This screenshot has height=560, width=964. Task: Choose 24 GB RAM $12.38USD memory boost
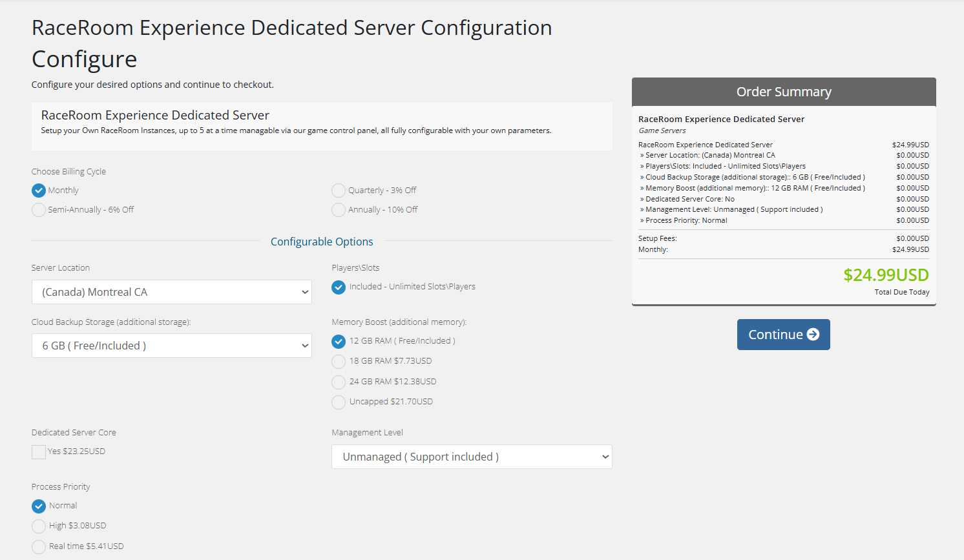click(x=339, y=382)
